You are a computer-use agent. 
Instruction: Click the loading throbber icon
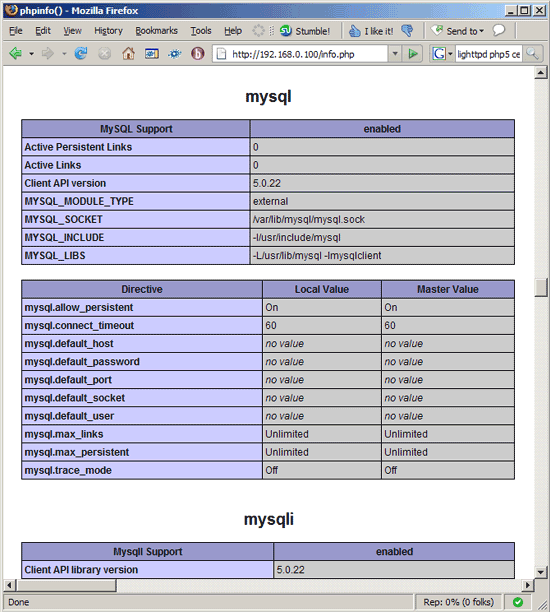258,30
